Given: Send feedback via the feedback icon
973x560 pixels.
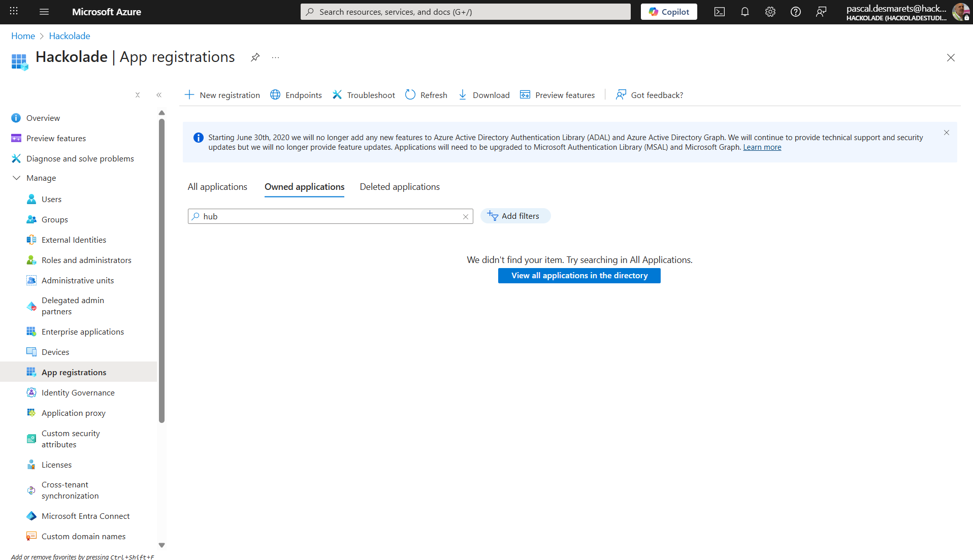Looking at the screenshot, I should [821, 12].
